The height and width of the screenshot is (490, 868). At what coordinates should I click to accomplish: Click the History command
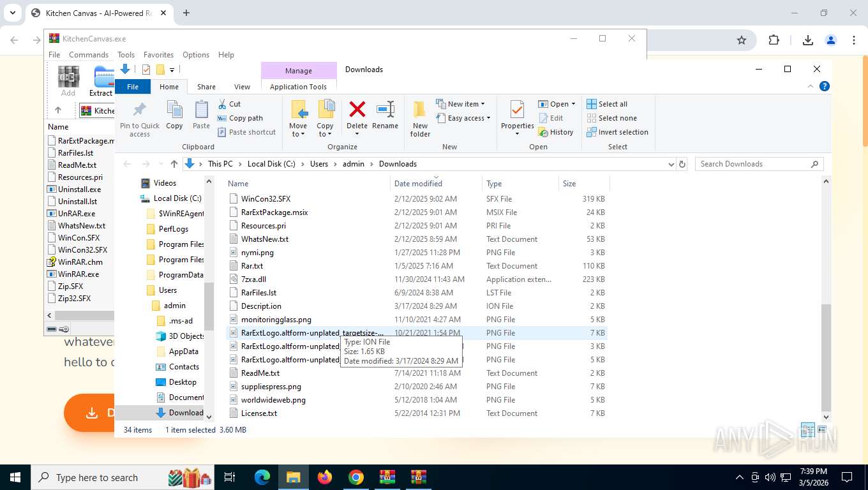point(556,132)
